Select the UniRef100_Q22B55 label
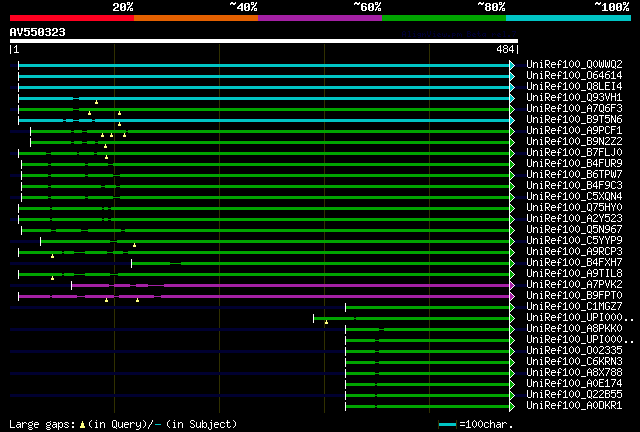This screenshot has width=640, height=432. click(x=574, y=395)
